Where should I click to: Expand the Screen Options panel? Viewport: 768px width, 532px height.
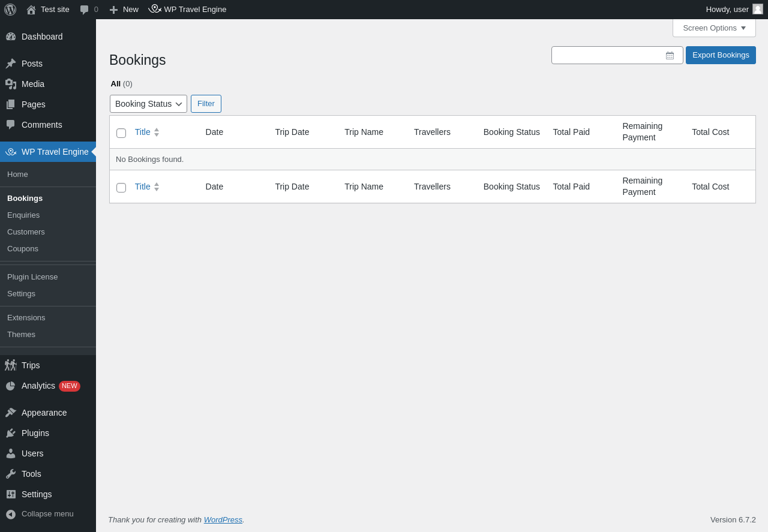tap(714, 28)
